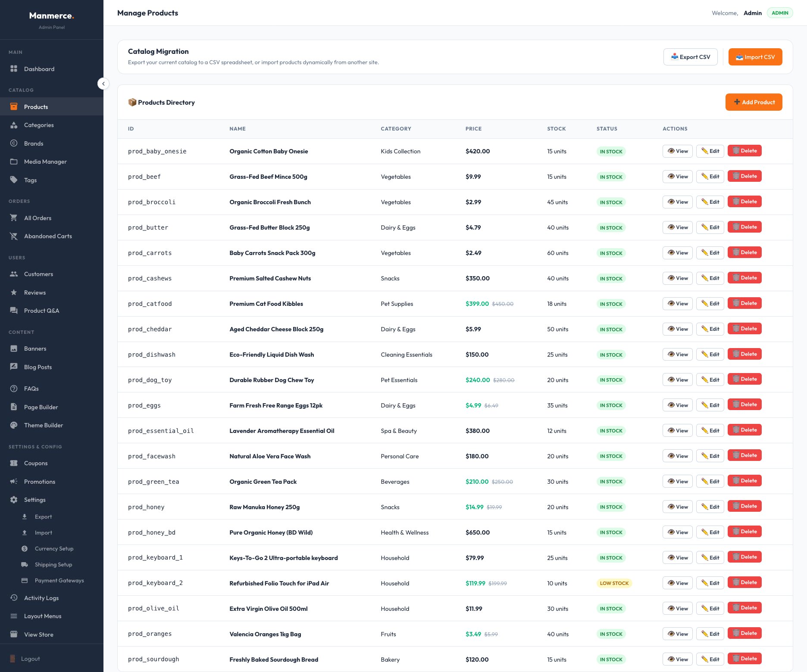Click the Categories shapes icon

click(14, 125)
